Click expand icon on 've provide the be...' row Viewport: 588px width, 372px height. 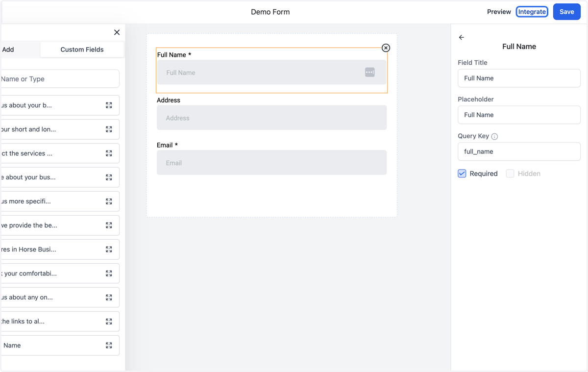pyautogui.click(x=109, y=225)
